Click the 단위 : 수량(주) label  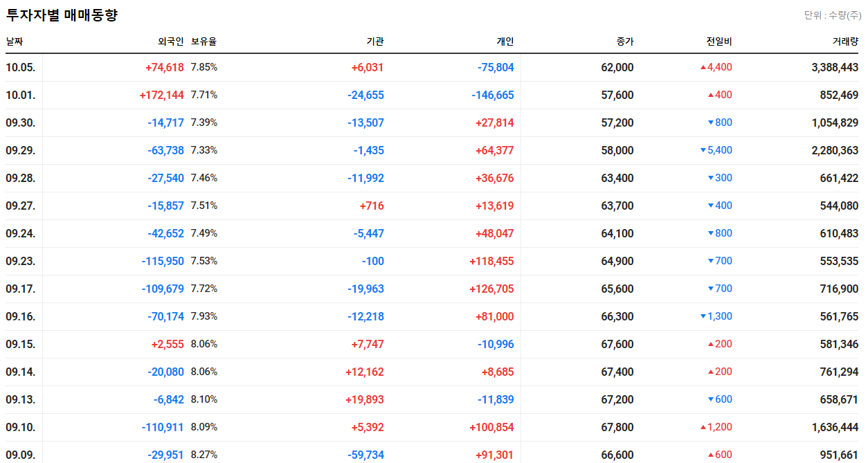pos(833,15)
